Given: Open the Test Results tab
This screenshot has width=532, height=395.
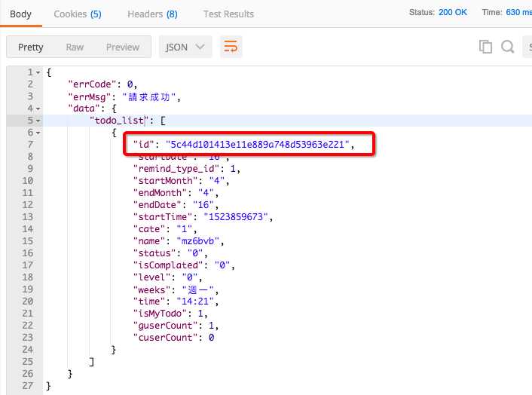Looking at the screenshot, I should click(228, 14).
